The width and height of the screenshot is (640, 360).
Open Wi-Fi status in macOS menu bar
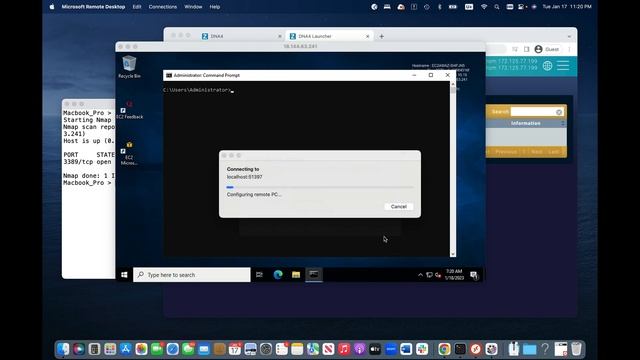(484, 7)
